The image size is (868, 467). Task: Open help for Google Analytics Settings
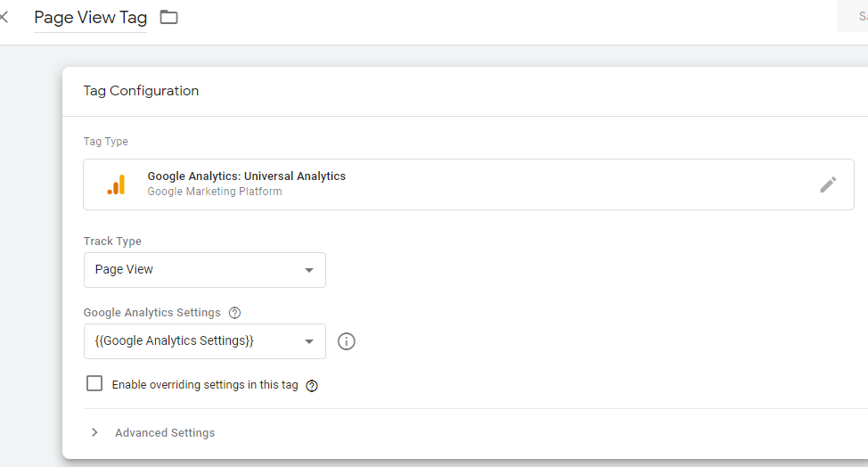tap(234, 313)
